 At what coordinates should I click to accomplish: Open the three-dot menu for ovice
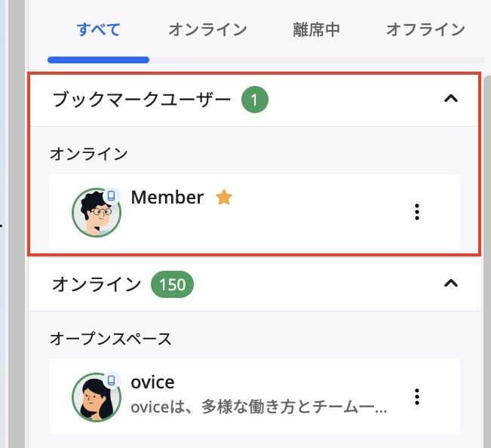(416, 397)
